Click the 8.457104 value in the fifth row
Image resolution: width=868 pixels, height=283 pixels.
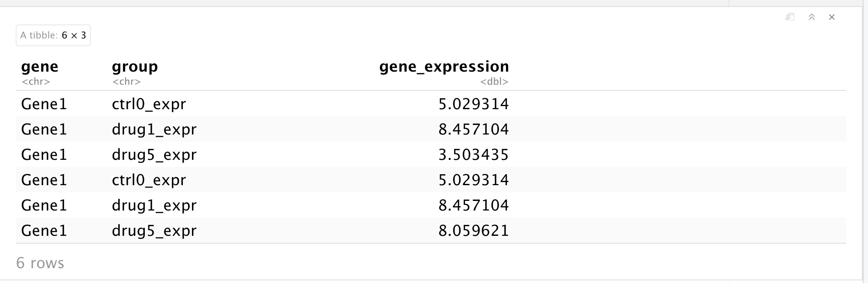tap(474, 205)
